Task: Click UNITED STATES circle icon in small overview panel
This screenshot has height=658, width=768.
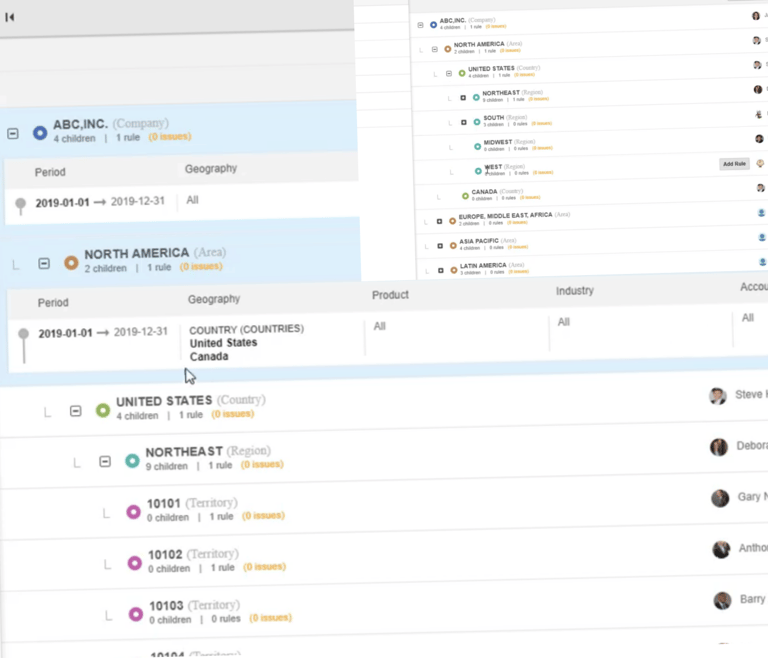Action: pos(462,73)
